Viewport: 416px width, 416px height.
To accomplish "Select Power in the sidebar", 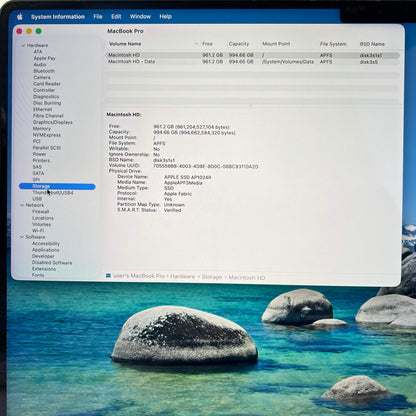I will (39, 154).
